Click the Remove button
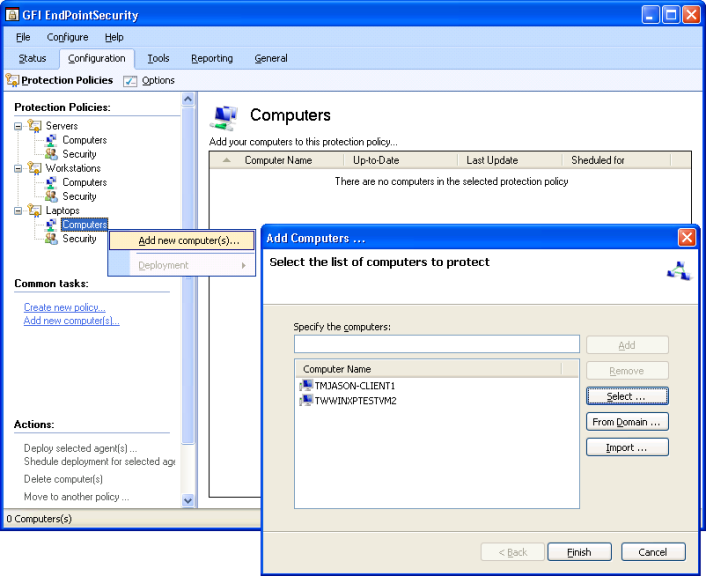The image size is (706, 576). coord(627,371)
